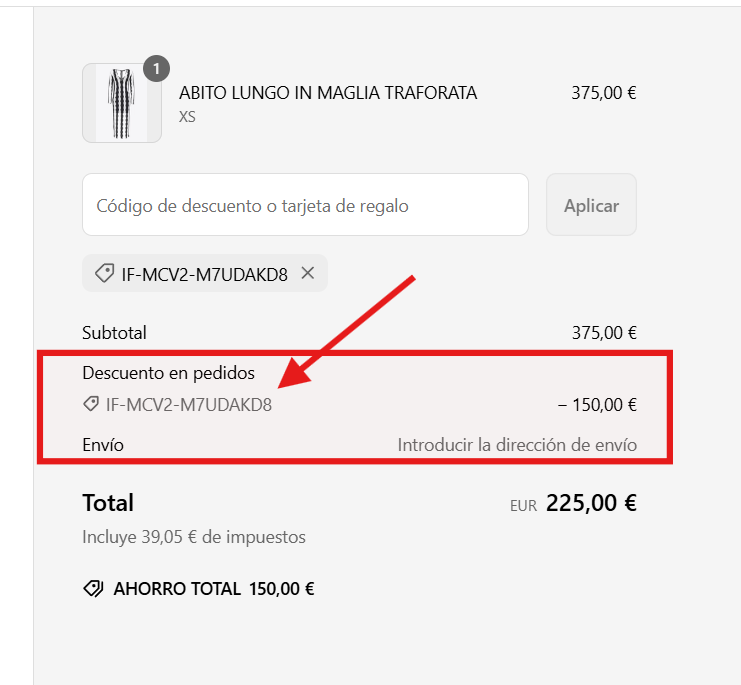
Task: Click the quantity badge showing 1
Action: coord(156,69)
